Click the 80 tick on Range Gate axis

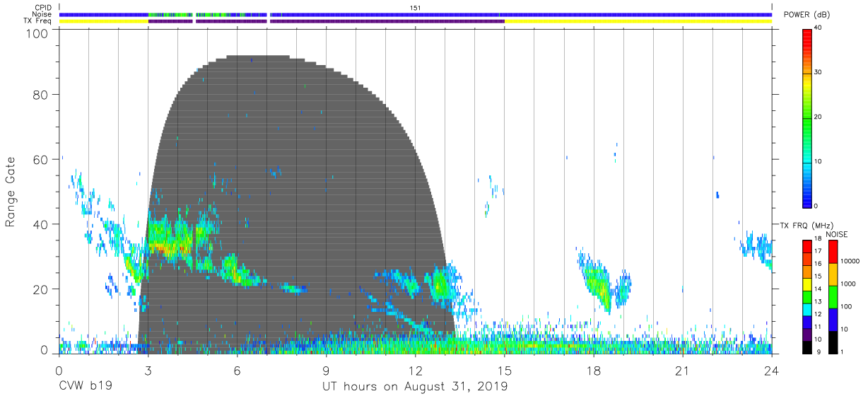40,94
